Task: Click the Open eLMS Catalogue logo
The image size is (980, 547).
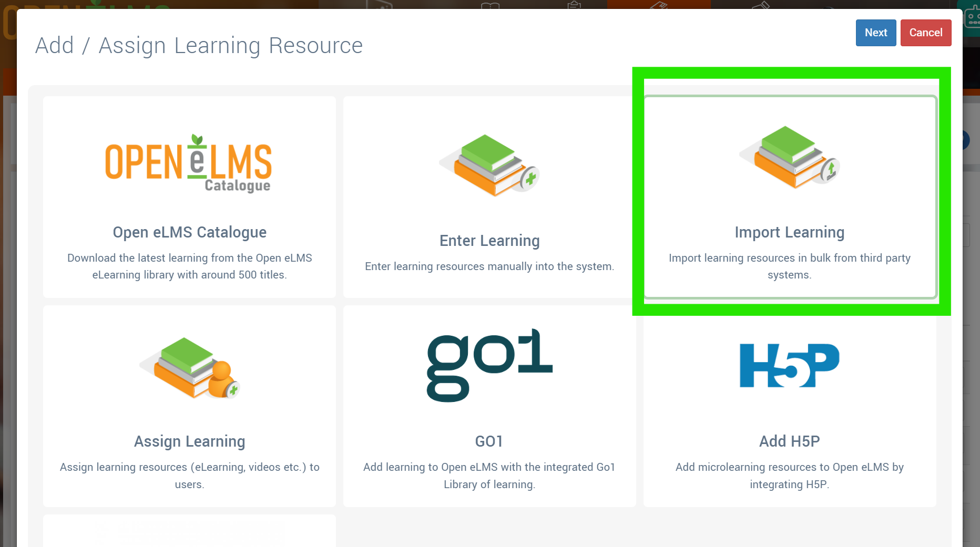Action: coord(189,163)
